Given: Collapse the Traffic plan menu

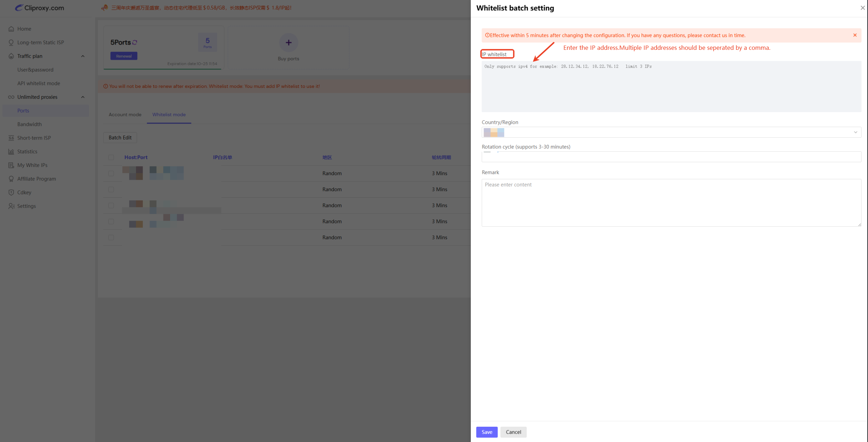Looking at the screenshot, I should pyautogui.click(x=83, y=56).
